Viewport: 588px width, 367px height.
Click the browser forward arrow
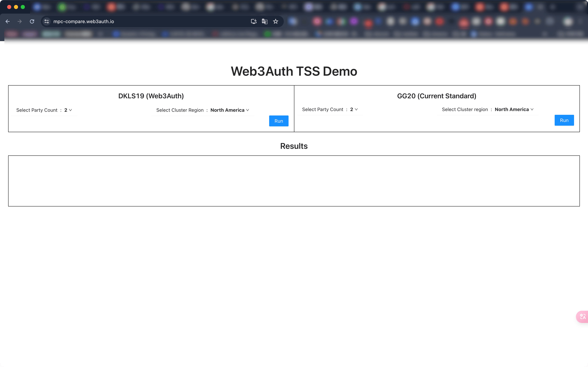coord(20,21)
